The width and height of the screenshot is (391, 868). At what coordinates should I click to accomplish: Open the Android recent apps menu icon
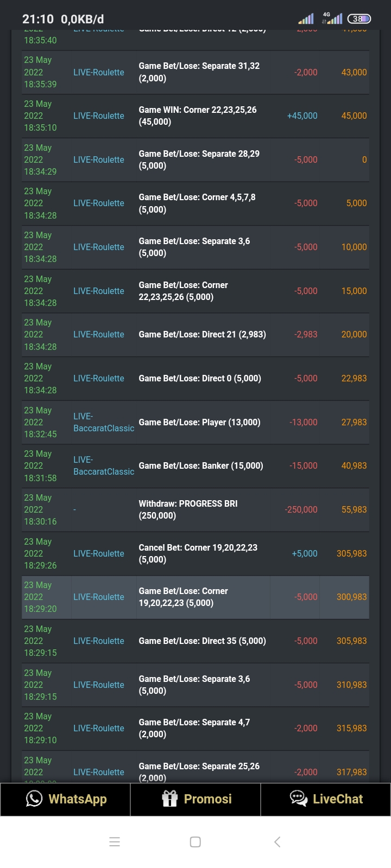pyautogui.click(x=115, y=842)
